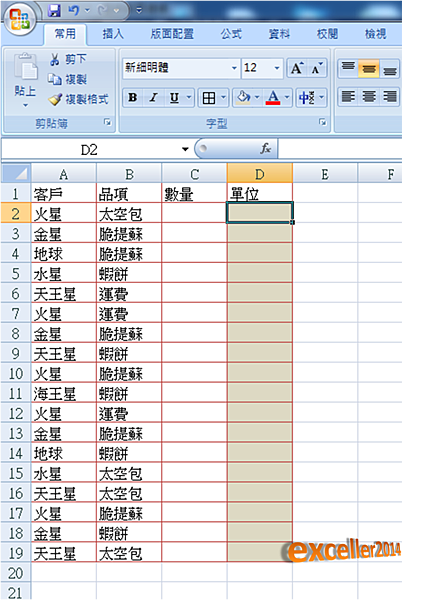Viewport: 442px width, 600px height.
Task: Show the phonetic guide 中 icon
Action: (307, 98)
